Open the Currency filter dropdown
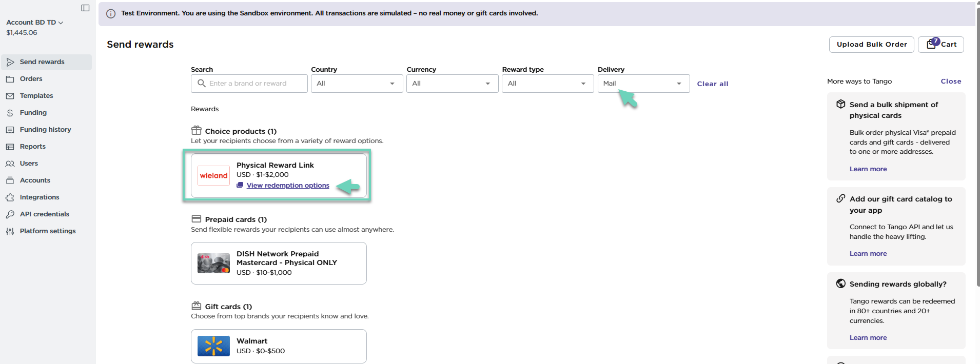 point(452,84)
